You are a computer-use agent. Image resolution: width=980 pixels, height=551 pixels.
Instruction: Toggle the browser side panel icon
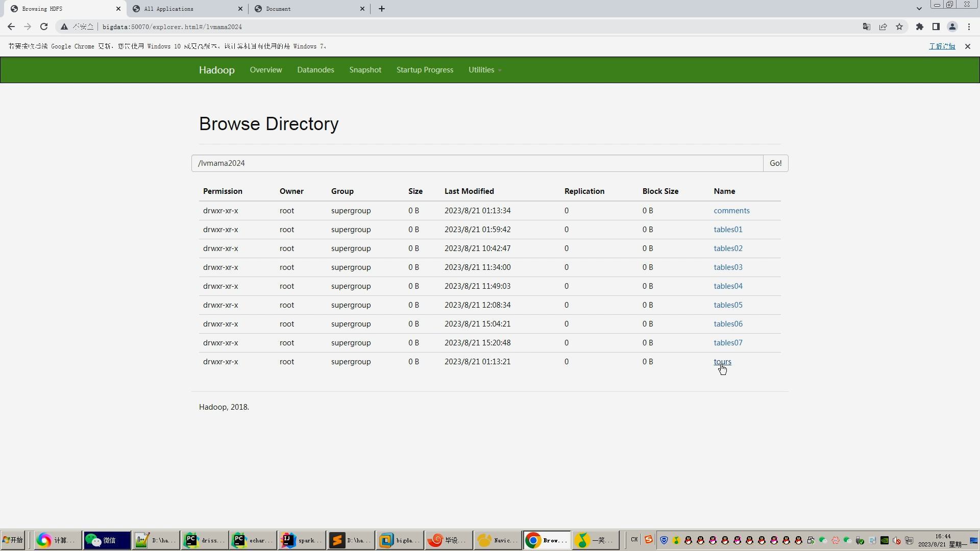click(x=936, y=27)
